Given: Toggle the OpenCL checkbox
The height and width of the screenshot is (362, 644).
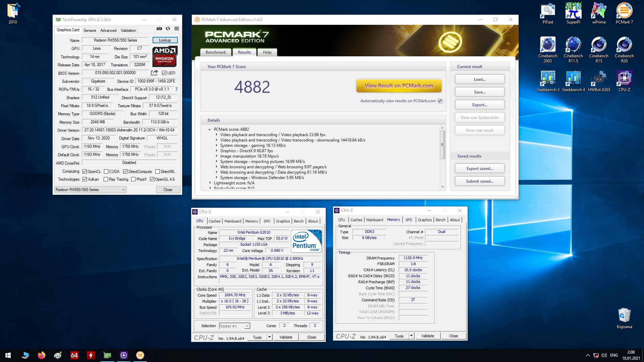Looking at the screenshot, I should tap(85, 171).
